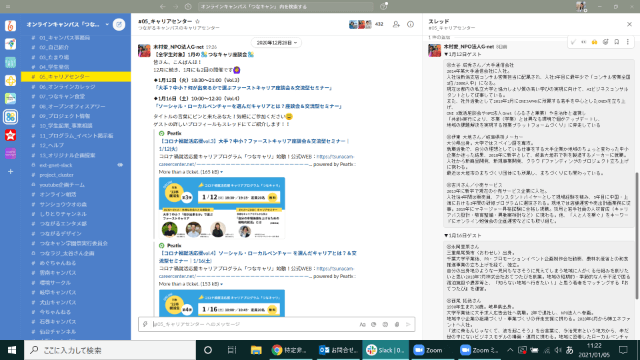Send the message with the arrow icon
Image resolution: width=640 pixels, height=360 pixels.
pos(408,324)
